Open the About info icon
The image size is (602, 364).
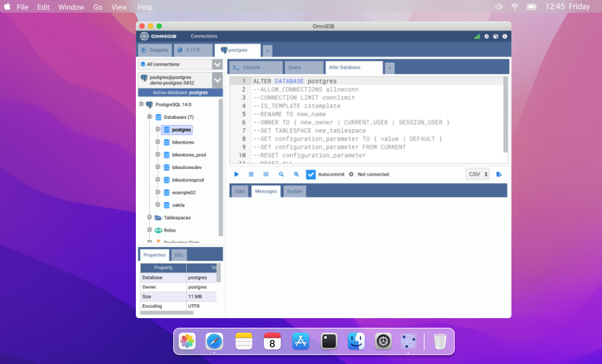pos(505,36)
